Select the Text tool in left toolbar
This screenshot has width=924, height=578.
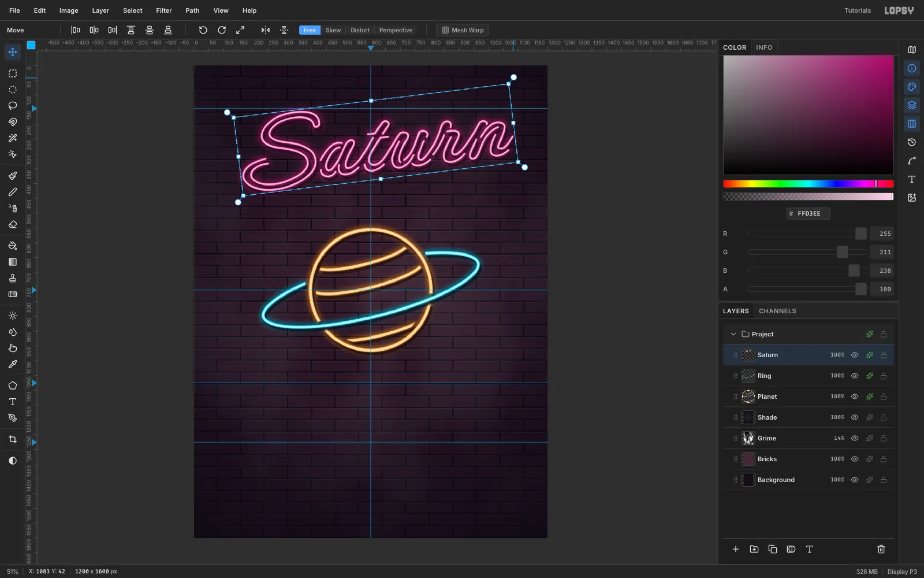click(x=13, y=402)
